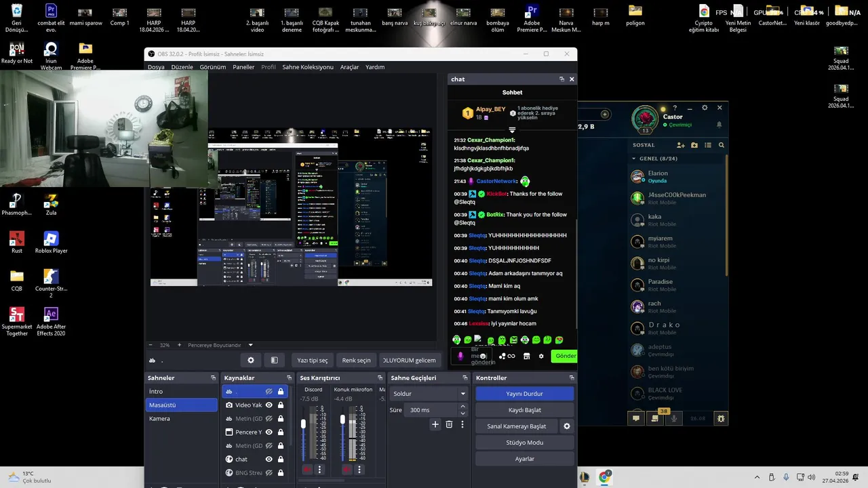Float the chat dock window

tap(561, 79)
